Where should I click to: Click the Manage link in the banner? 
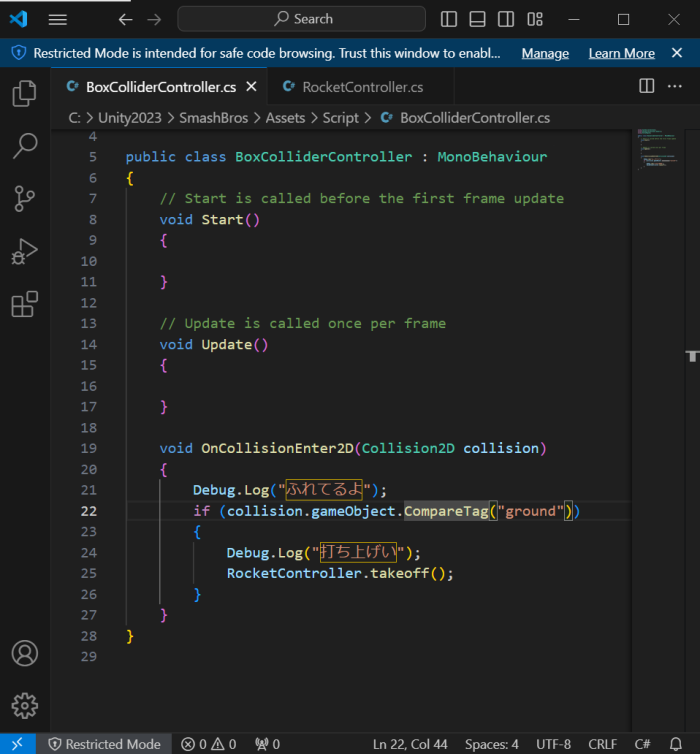click(x=545, y=53)
